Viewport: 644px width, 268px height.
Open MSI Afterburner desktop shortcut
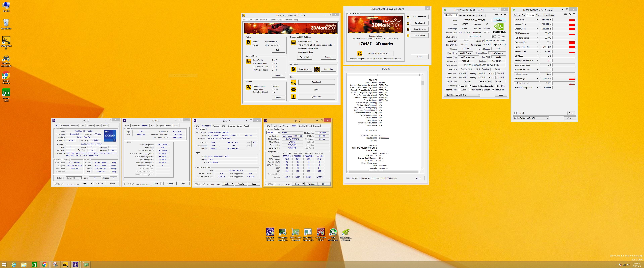click(x=333, y=235)
